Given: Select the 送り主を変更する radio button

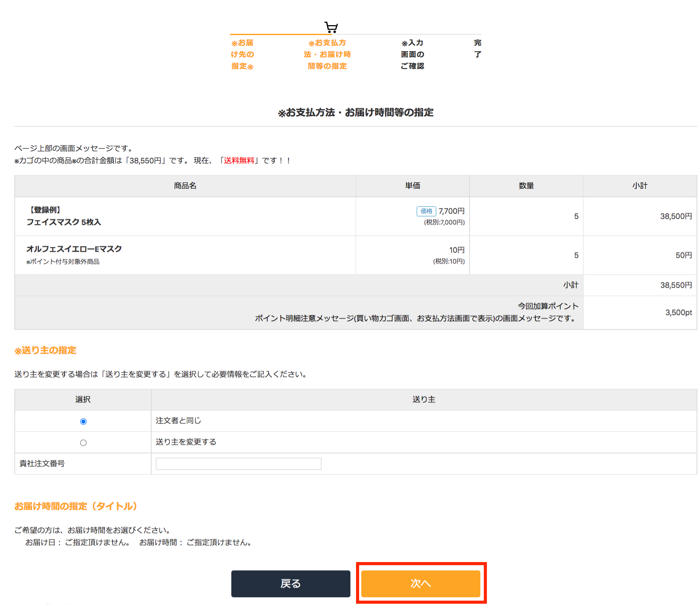Looking at the screenshot, I should tap(83, 442).
